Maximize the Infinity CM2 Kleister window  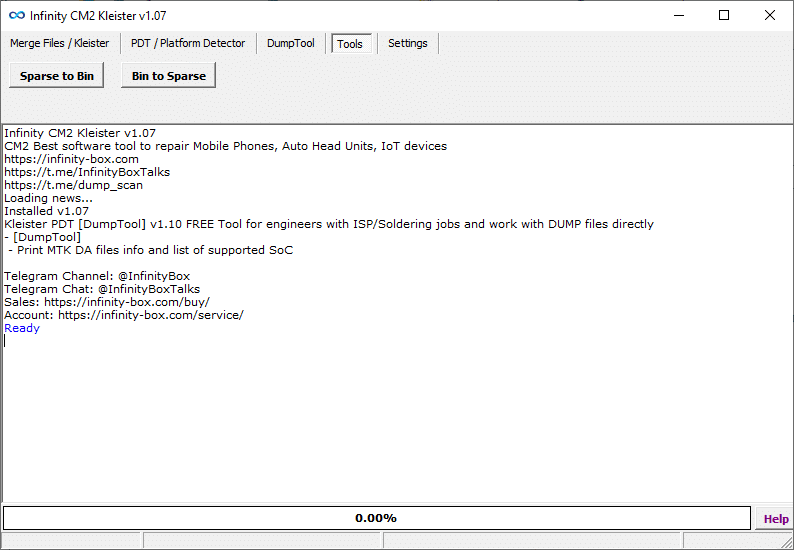click(x=724, y=16)
